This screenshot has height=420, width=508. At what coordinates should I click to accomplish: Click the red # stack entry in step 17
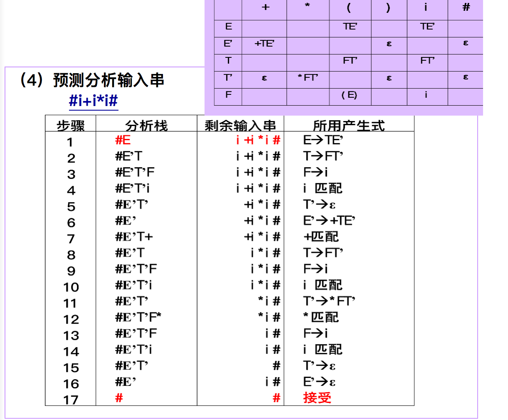(x=119, y=398)
